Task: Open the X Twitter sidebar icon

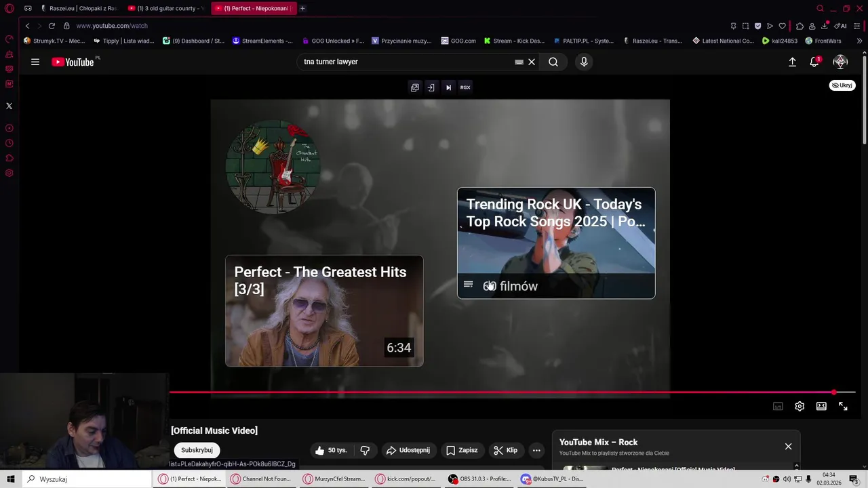Action: pos(9,106)
